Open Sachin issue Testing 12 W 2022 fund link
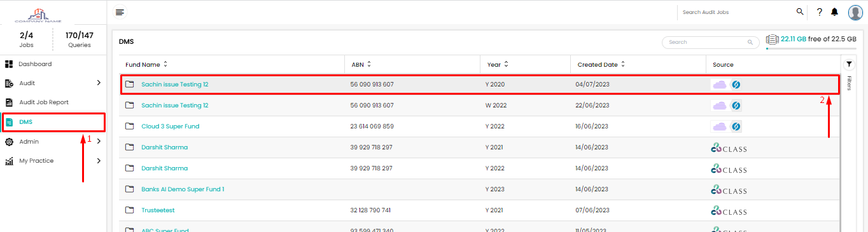The image size is (868, 232). pos(175,106)
